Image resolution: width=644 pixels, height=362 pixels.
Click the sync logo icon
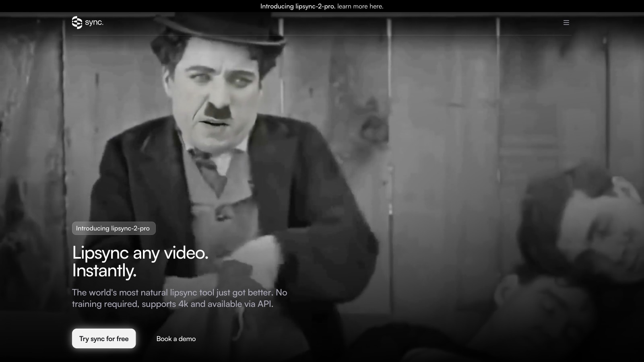coord(77,23)
